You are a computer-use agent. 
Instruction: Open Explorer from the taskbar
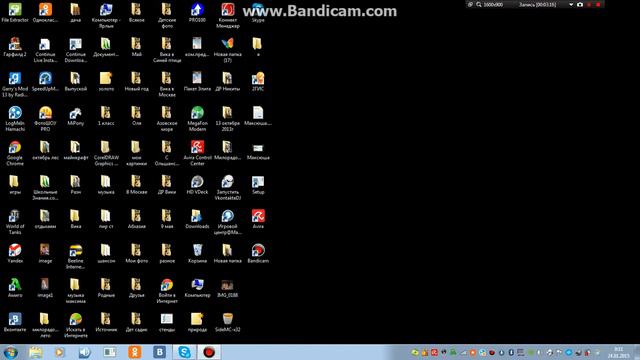[36, 352]
